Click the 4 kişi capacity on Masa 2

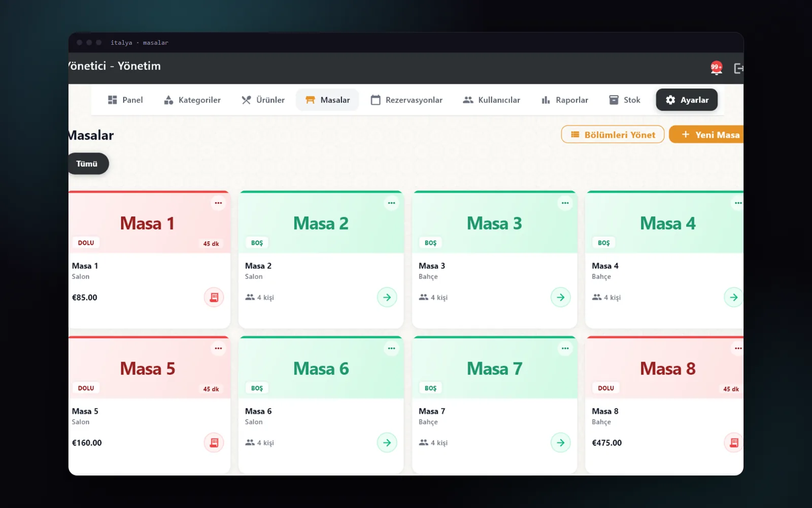coord(259,297)
